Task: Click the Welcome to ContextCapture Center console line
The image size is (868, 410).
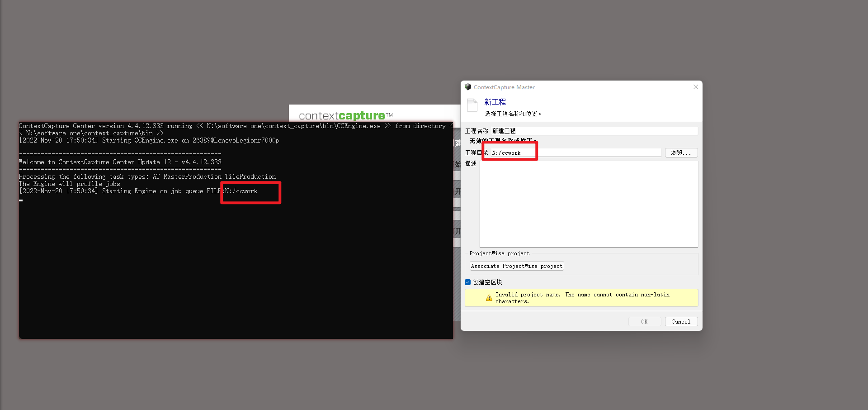Action: (x=120, y=162)
